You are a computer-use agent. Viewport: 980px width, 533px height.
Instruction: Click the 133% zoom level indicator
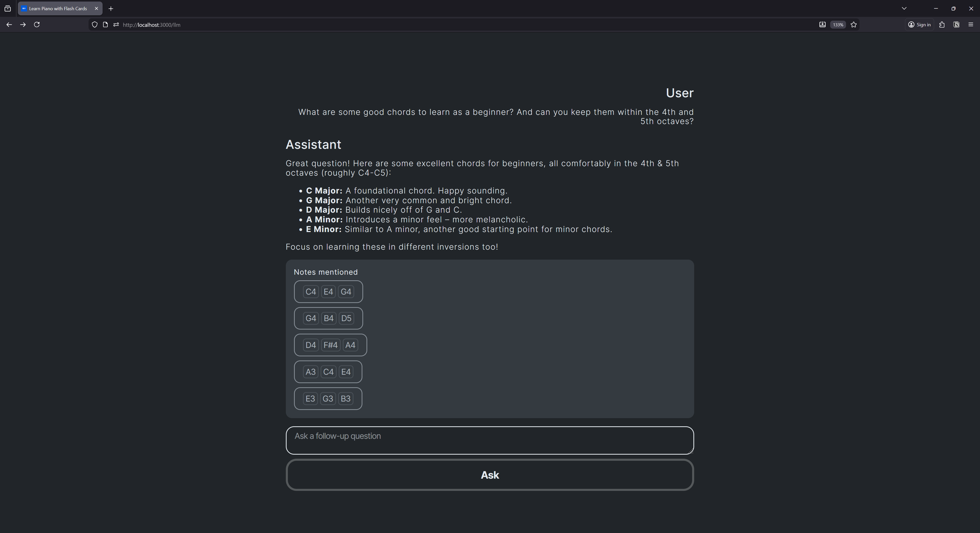(837, 25)
